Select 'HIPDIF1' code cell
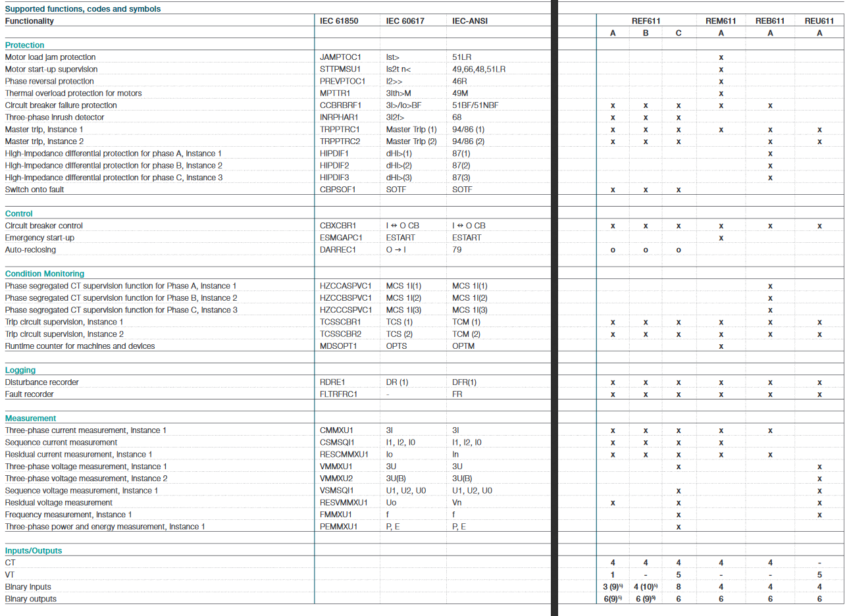849x616 pixels. pyautogui.click(x=334, y=153)
